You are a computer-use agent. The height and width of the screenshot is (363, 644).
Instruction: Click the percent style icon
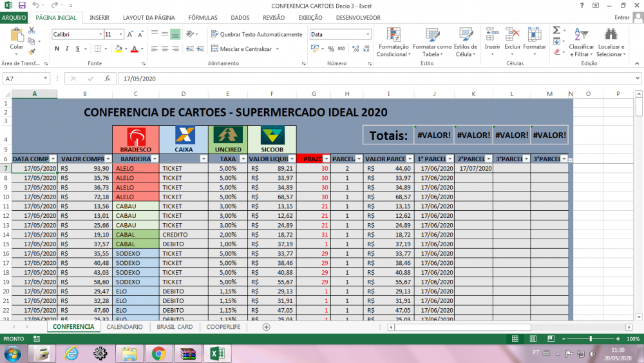coord(331,49)
